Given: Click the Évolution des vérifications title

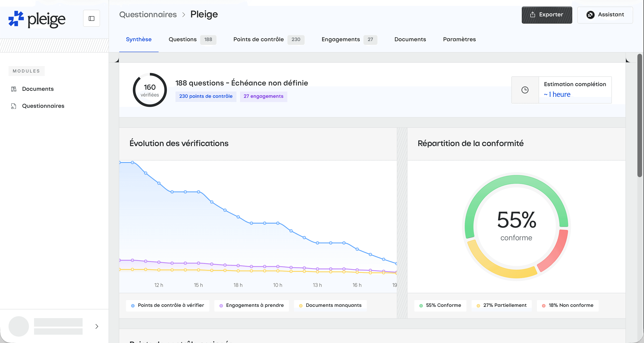Looking at the screenshot, I should (179, 143).
